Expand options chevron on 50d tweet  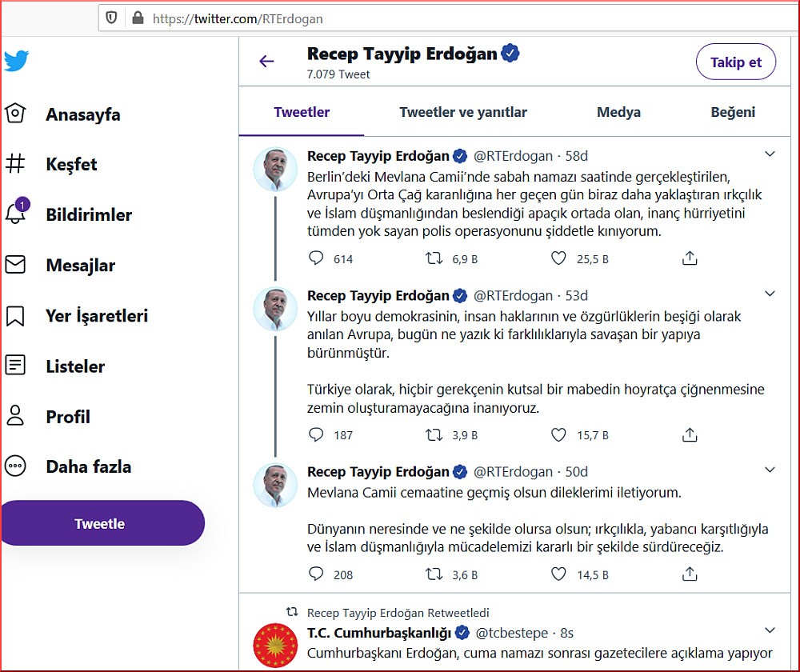click(770, 470)
